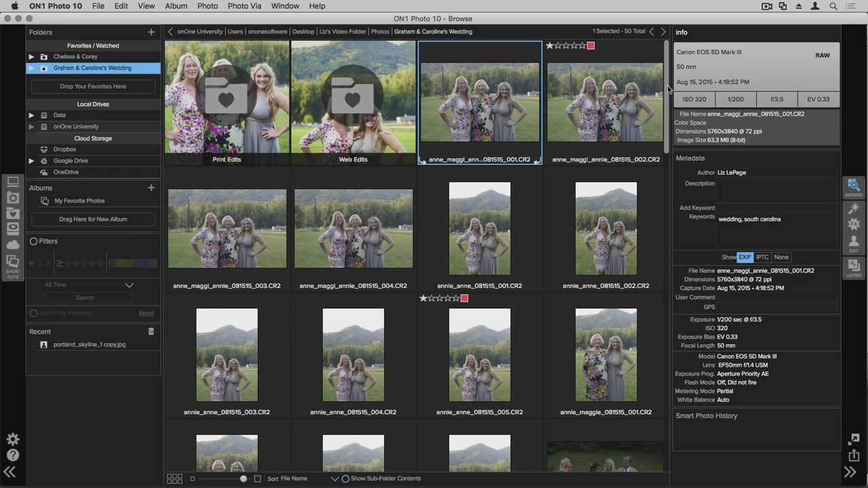Add a new album with plus icon

tap(151, 188)
